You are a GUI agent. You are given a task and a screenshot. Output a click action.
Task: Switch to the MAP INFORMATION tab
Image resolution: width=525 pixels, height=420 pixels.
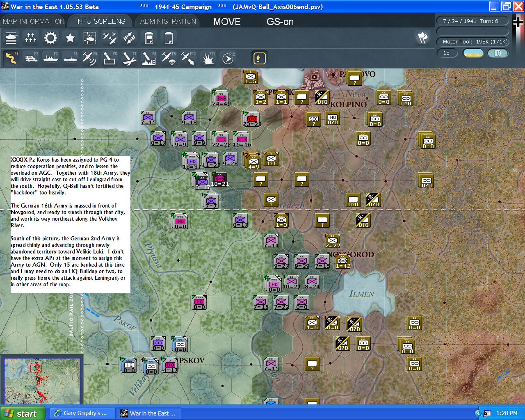pos(34,21)
